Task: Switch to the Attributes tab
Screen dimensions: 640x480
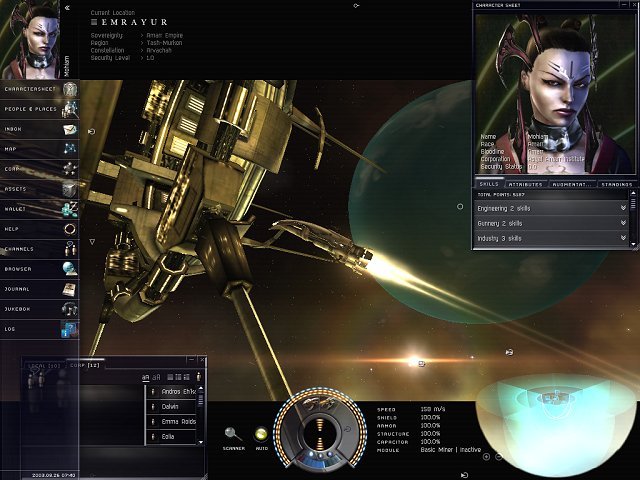Action: pyautogui.click(x=525, y=184)
